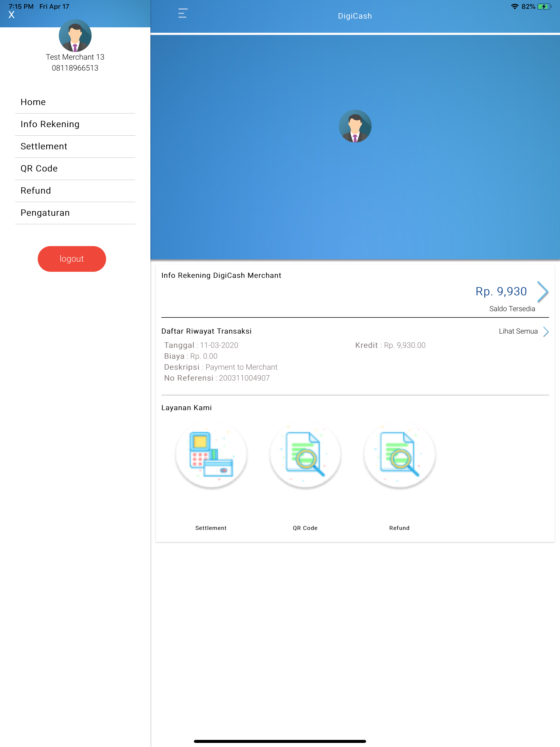Tap the Biaya Rp. 0.00 row
Screen dimensions: 560x747
point(191,356)
